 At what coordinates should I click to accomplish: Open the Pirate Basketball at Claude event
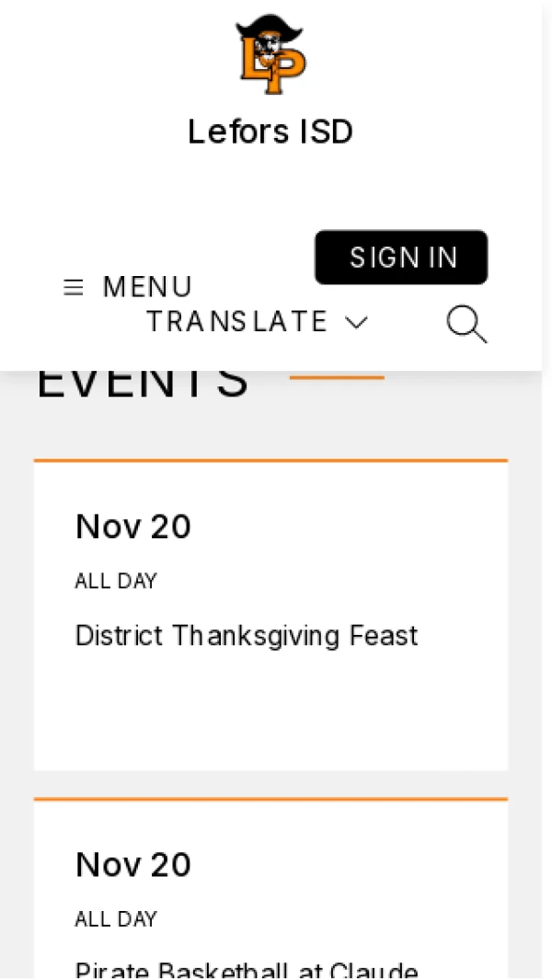(247, 970)
